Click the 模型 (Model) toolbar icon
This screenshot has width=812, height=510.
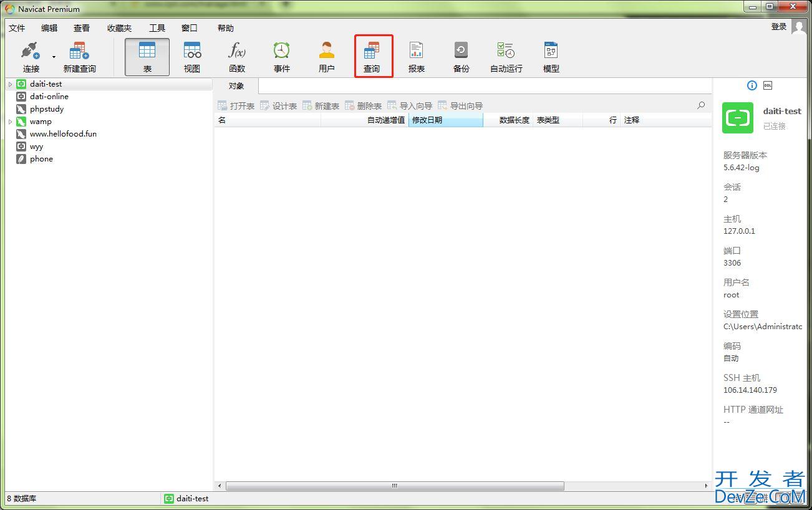pos(551,56)
